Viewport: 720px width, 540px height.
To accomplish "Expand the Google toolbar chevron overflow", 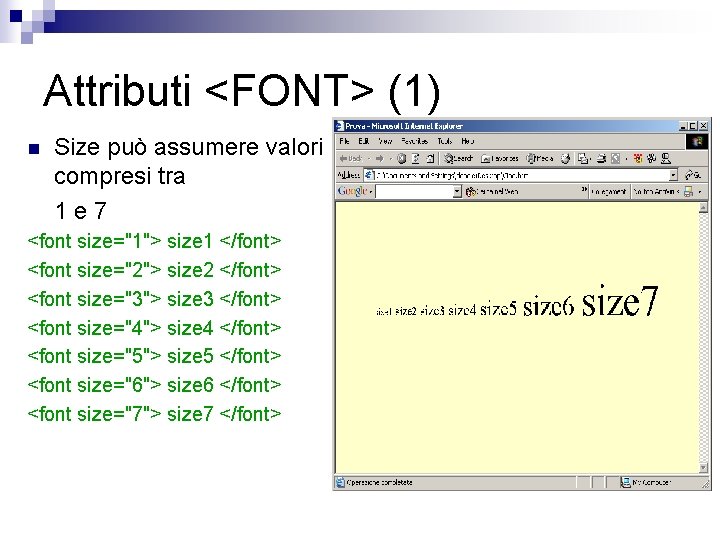I will tap(584, 189).
